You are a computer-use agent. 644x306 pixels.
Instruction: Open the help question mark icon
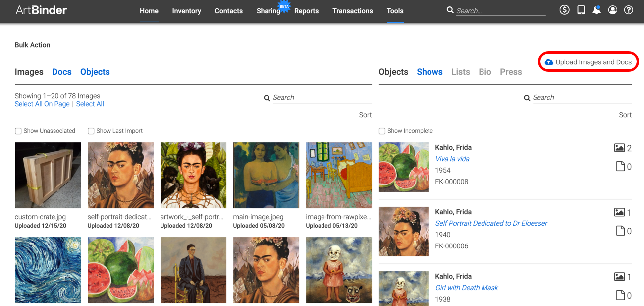point(629,10)
